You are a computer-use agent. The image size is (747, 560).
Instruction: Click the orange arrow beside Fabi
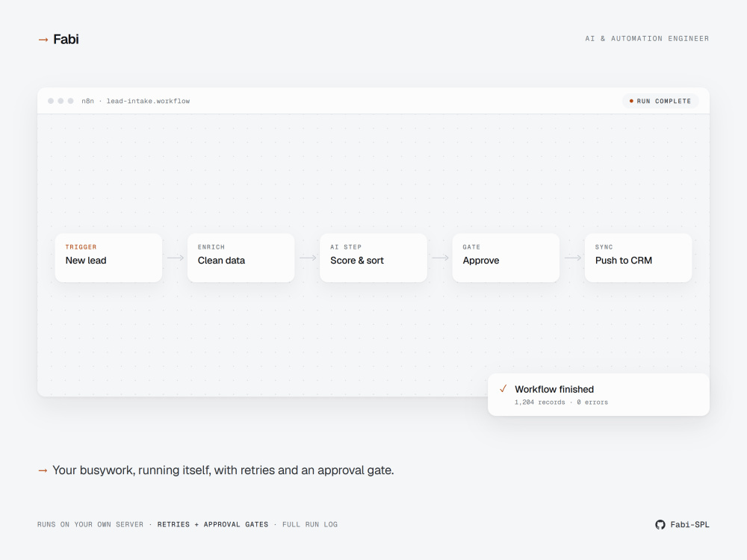(43, 40)
